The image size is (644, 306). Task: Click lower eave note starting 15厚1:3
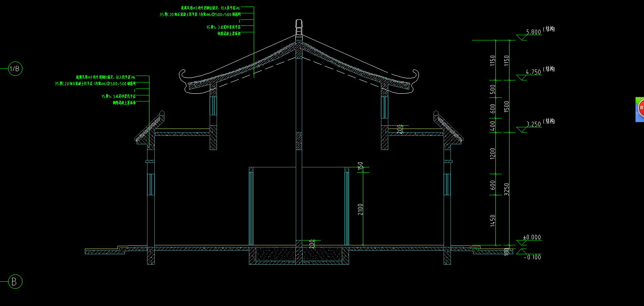(118, 96)
